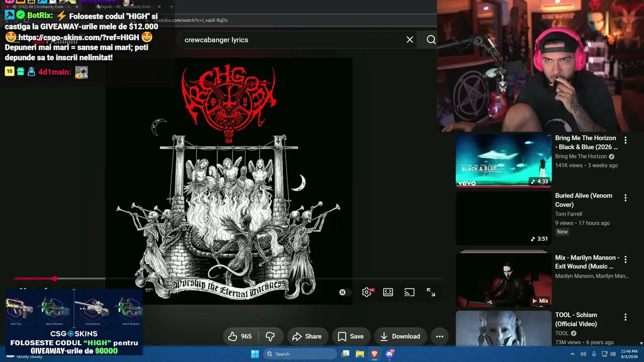Image resolution: width=644 pixels, height=362 pixels.
Task: Open a new browser tab
Action: click(x=172, y=7)
